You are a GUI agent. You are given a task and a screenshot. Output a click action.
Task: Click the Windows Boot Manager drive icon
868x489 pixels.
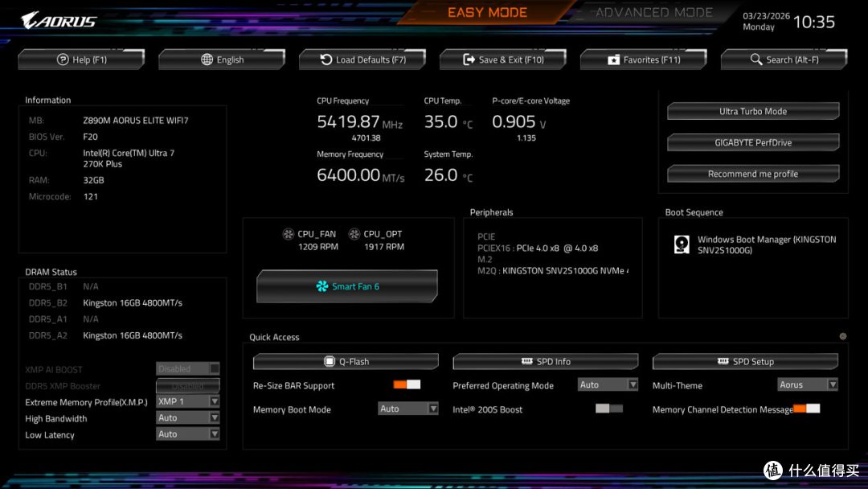coord(682,244)
